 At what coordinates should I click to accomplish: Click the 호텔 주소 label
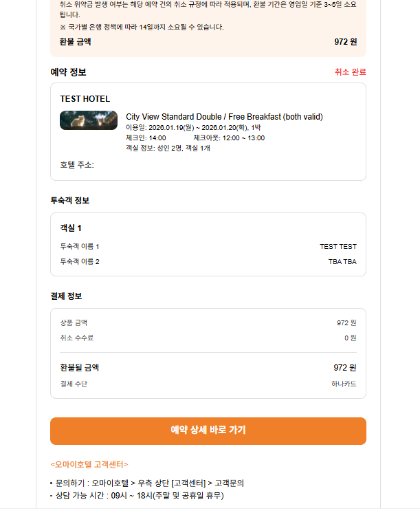[77, 164]
